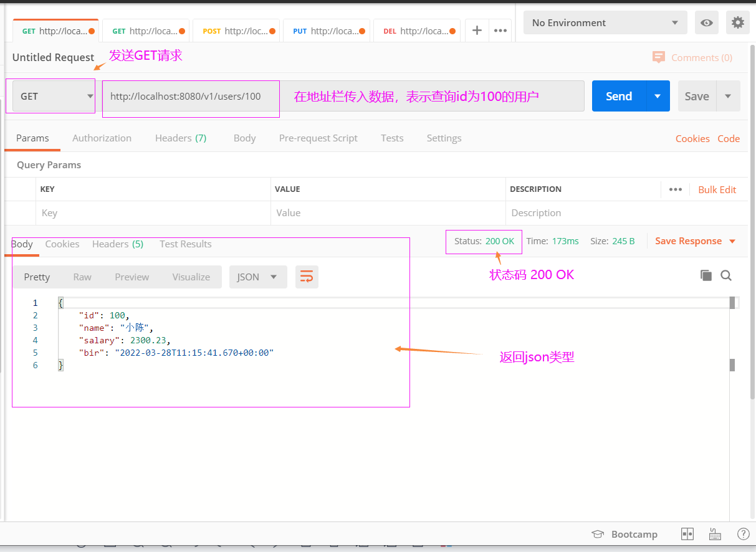Image resolution: width=756 pixels, height=552 pixels.
Task: Click the Value input cell
Action: pos(388,213)
